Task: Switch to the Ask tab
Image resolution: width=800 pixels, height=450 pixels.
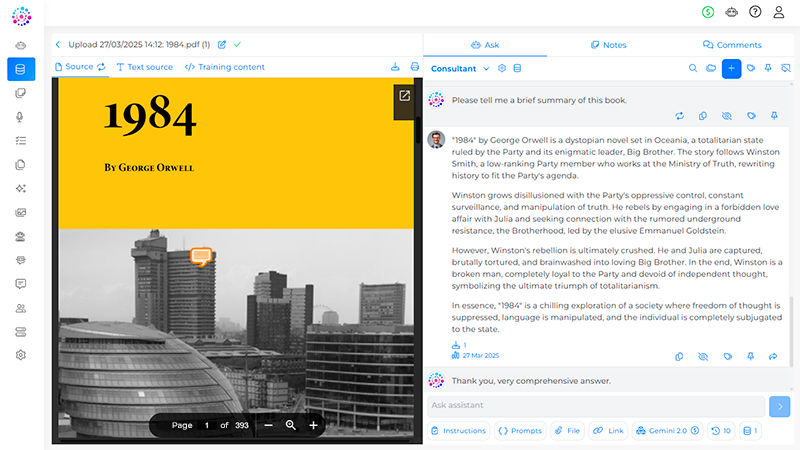Action: point(485,45)
